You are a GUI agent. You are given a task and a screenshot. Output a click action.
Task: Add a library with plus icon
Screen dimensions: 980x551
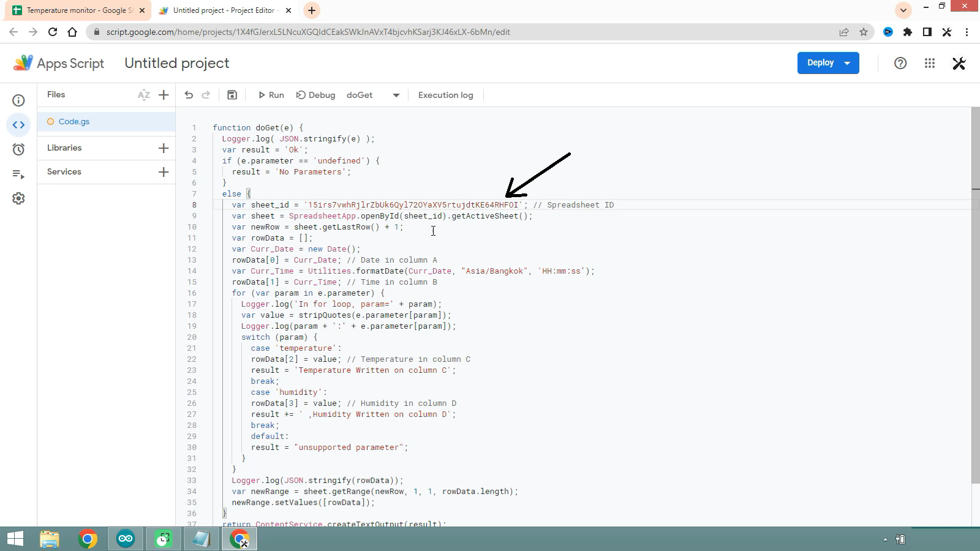pyautogui.click(x=164, y=148)
